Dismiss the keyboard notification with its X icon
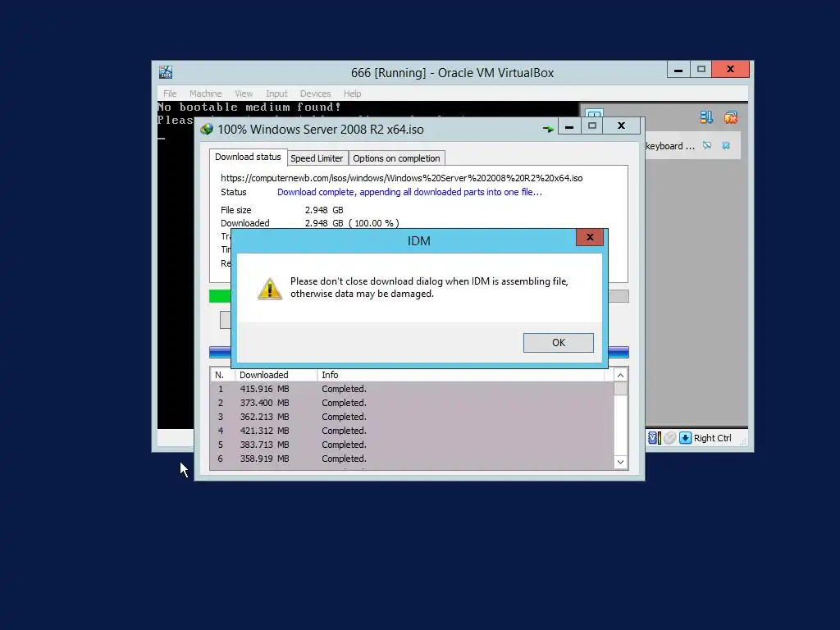840x630 pixels. (726, 145)
